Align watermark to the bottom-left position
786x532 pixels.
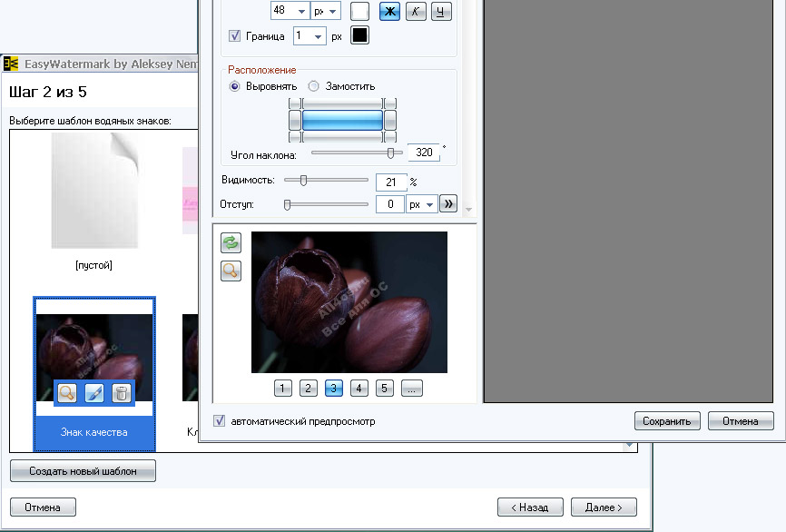(295, 137)
